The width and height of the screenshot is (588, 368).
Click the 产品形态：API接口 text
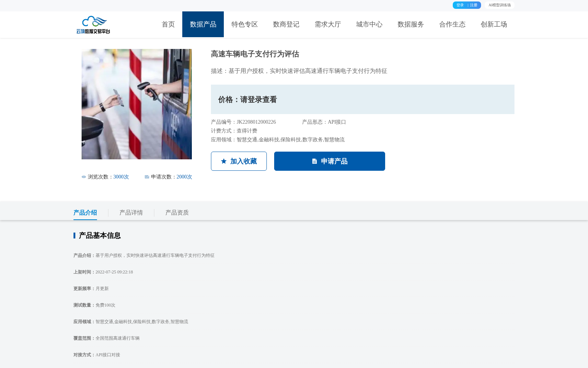pos(324,122)
